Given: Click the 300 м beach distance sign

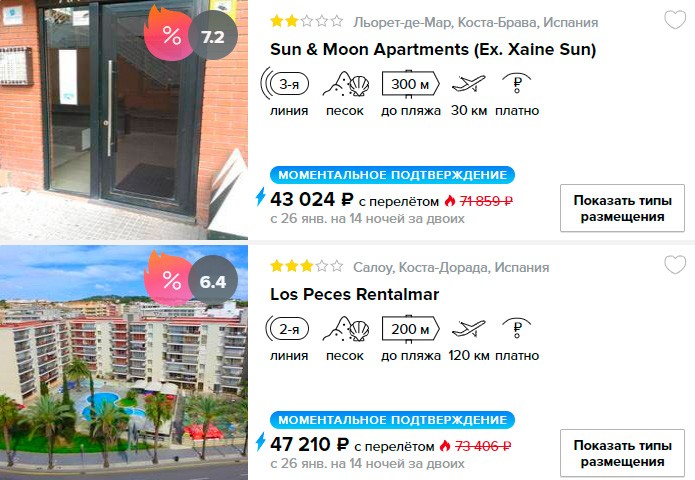Looking at the screenshot, I should [x=410, y=83].
